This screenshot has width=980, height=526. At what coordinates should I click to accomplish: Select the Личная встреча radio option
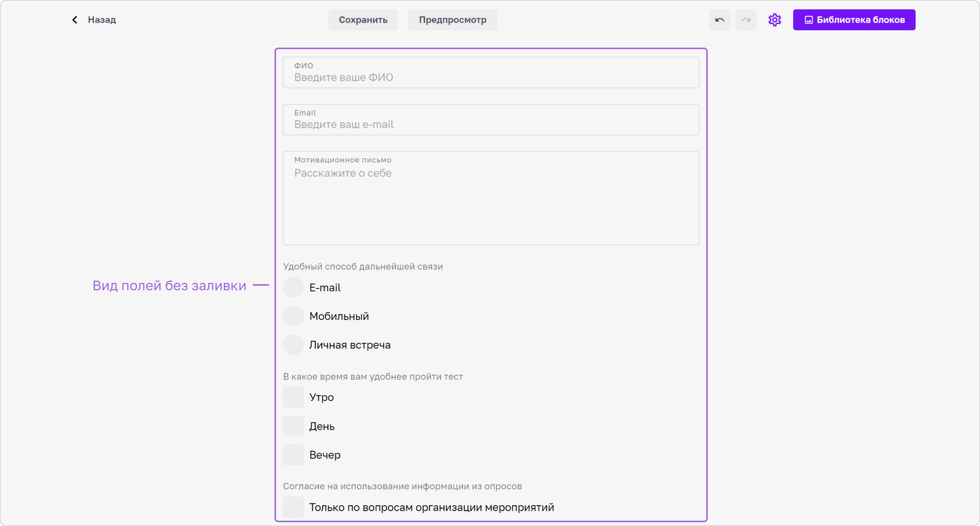(293, 345)
